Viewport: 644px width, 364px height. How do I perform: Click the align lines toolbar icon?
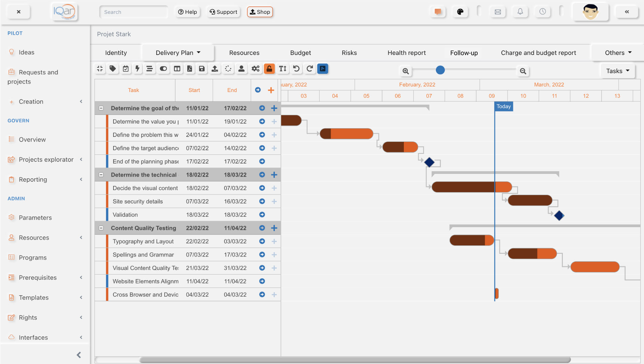tap(150, 69)
